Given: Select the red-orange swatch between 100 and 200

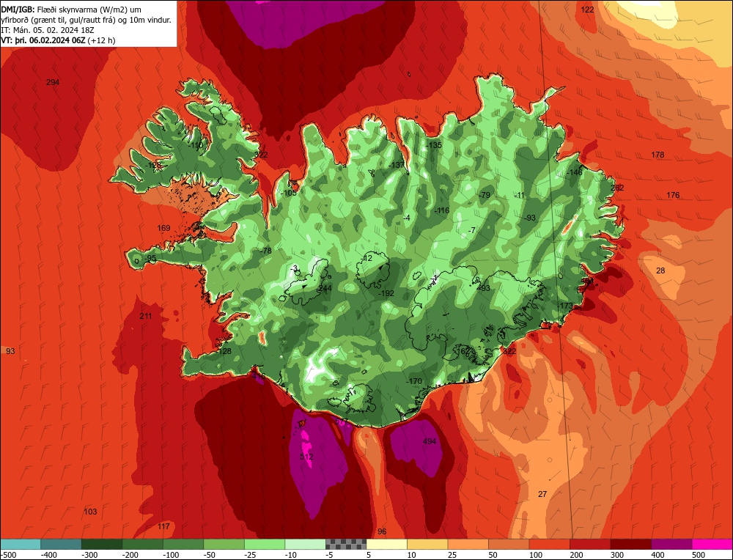Looking at the screenshot, I should (x=549, y=544).
